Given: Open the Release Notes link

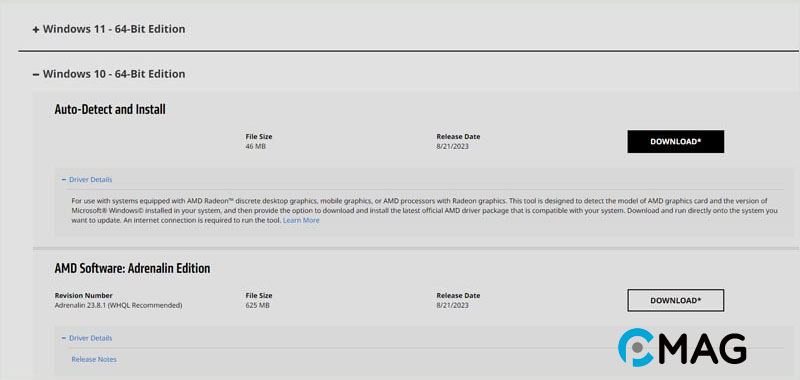Looking at the screenshot, I should click(94, 360).
